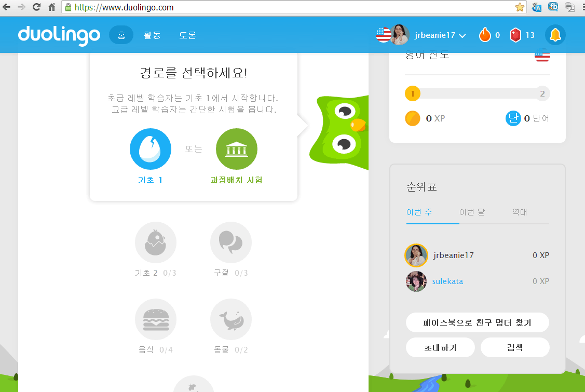Reload the page with refresh icon

(36, 7)
